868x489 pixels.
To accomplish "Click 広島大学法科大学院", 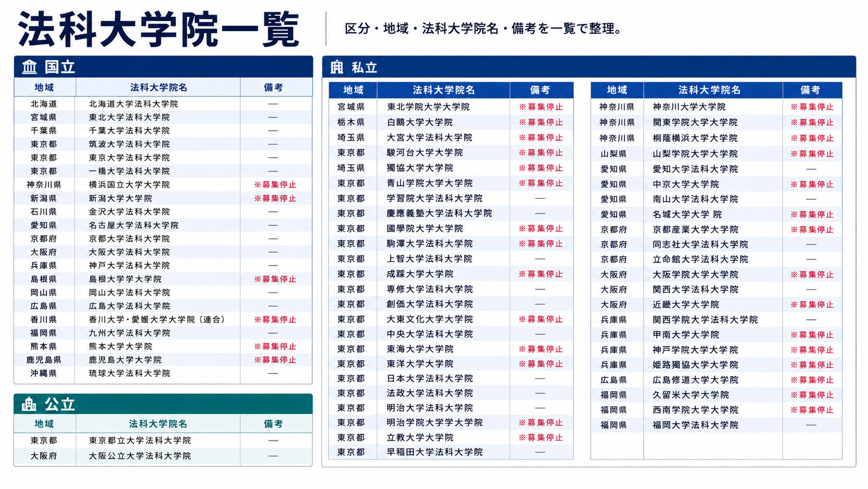I will tap(129, 306).
